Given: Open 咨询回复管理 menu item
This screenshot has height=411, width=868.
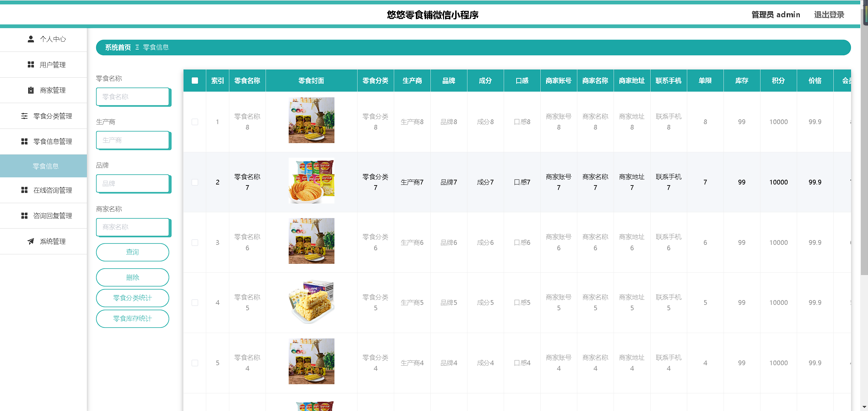Looking at the screenshot, I should pyautogui.click(x=43, y=216).
